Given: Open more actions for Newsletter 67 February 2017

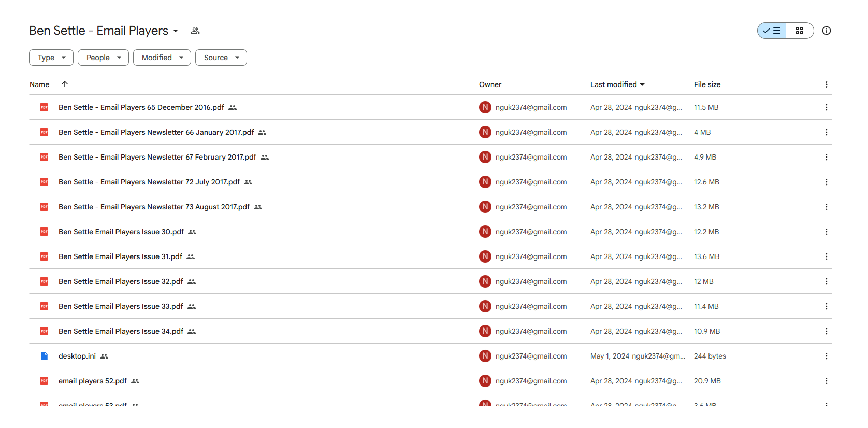Looking at the screenshot, I should pos(827,157).
